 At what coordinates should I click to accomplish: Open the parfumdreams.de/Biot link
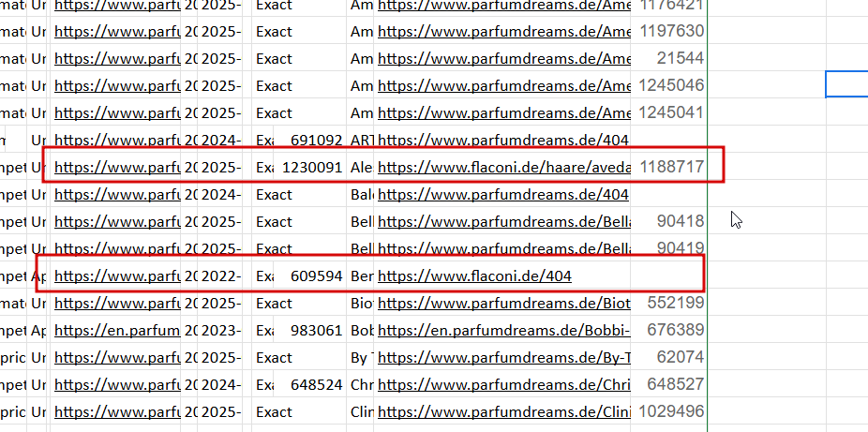pyautogui.click(x=503, y=303)
